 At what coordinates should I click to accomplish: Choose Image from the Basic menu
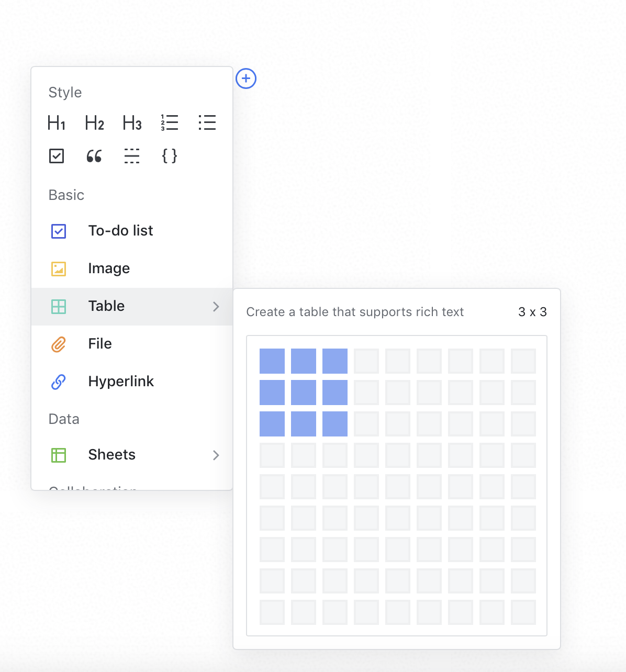point(109,268)
